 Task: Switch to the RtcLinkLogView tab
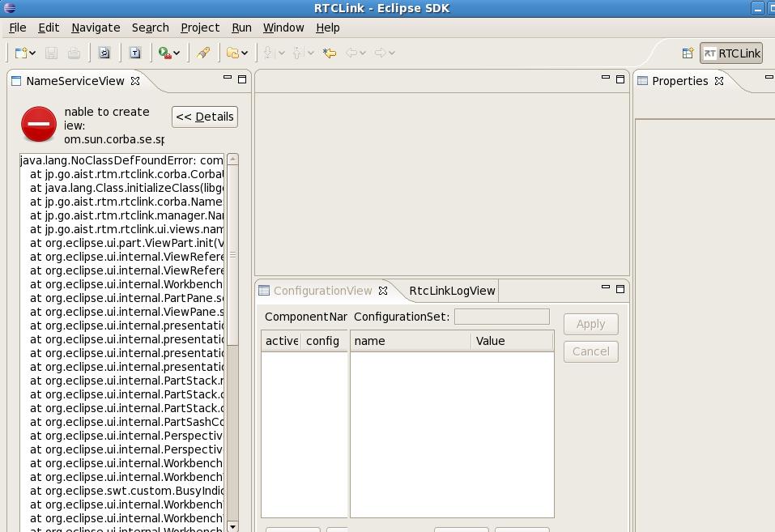click(x=452, y=291)
